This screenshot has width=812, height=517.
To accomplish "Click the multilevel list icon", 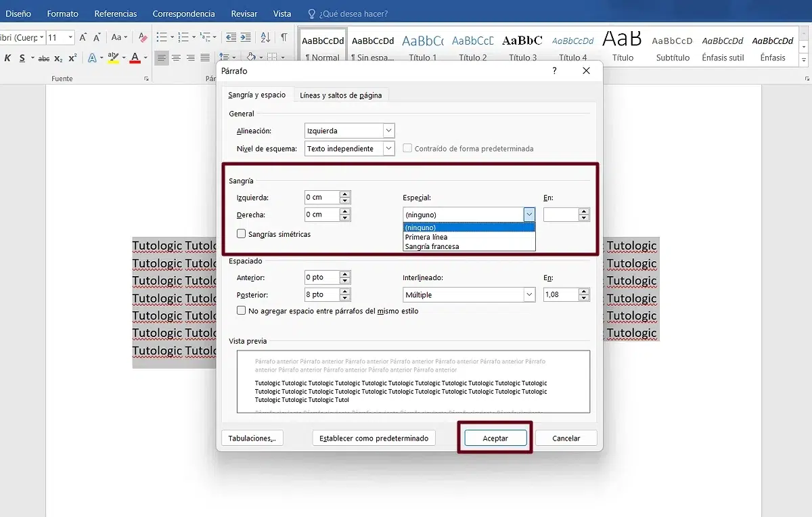I will (x=205, y=38).
